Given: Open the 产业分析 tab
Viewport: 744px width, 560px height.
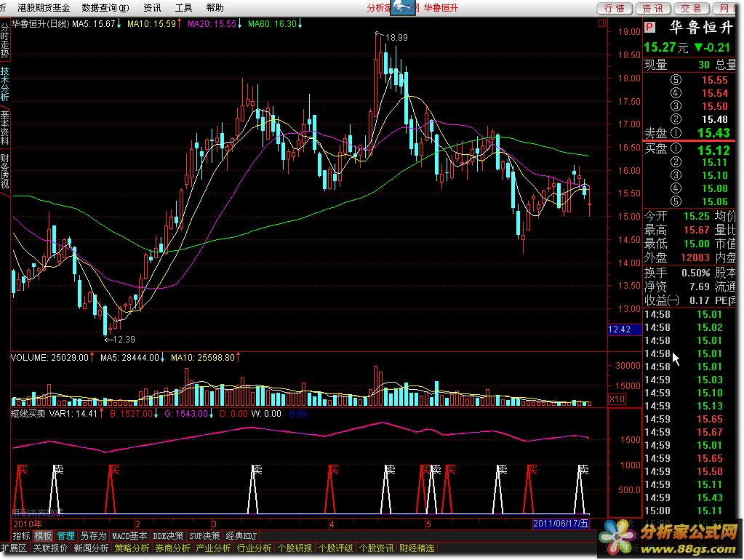Looking at the screenshot, I should pyautogui.click(x=213, y=548).
